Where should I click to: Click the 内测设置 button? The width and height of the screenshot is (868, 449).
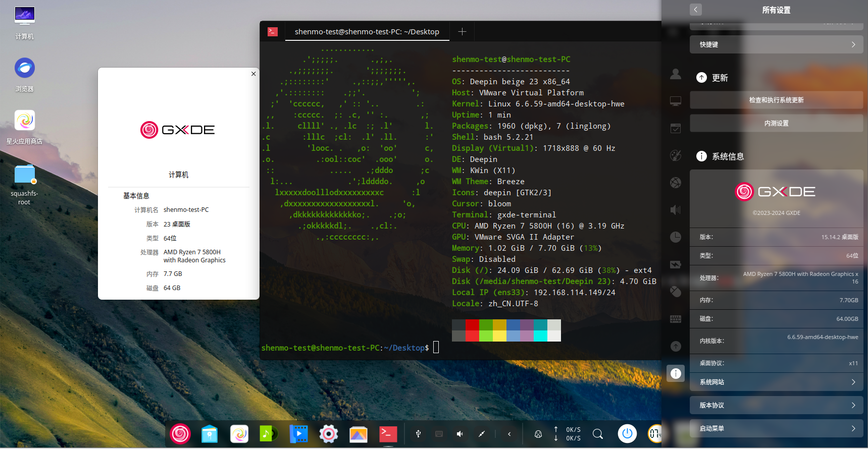coord(776,123)
